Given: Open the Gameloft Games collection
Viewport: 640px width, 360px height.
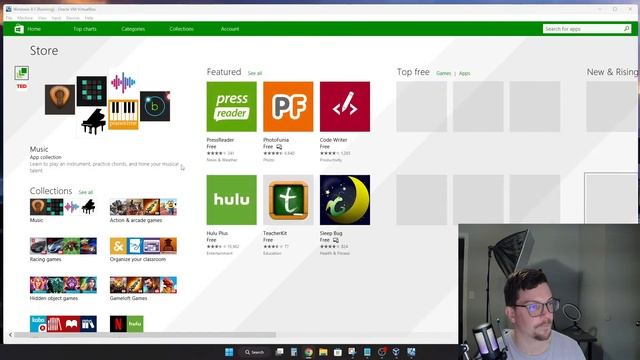Looking at the screenshot, I should (143, 285).
